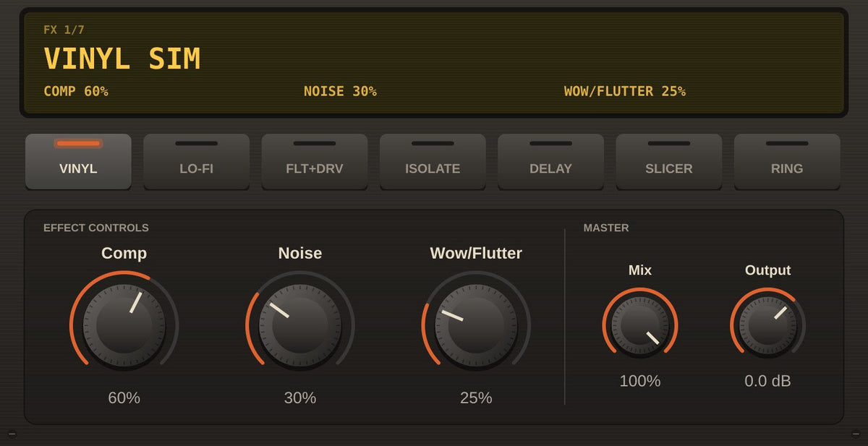
Task: Click WOW/FLUTTER 25% in the LCD display
Action: pyautogui.click(x=625, y=91)
